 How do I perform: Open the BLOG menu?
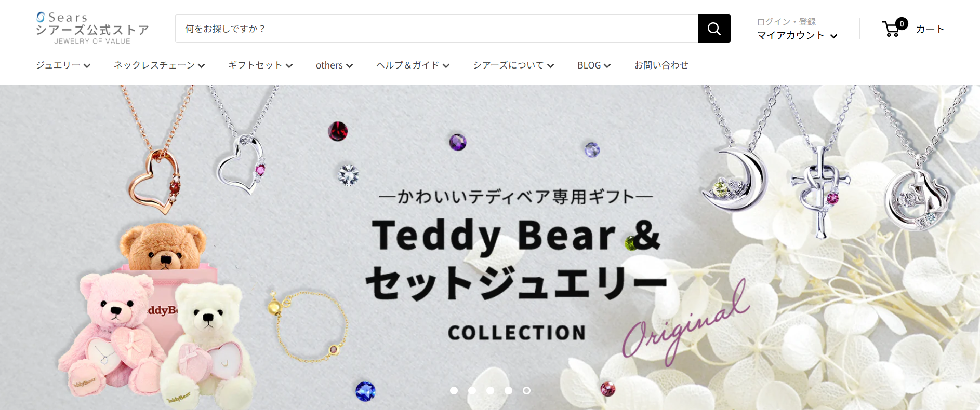(594, 65)
